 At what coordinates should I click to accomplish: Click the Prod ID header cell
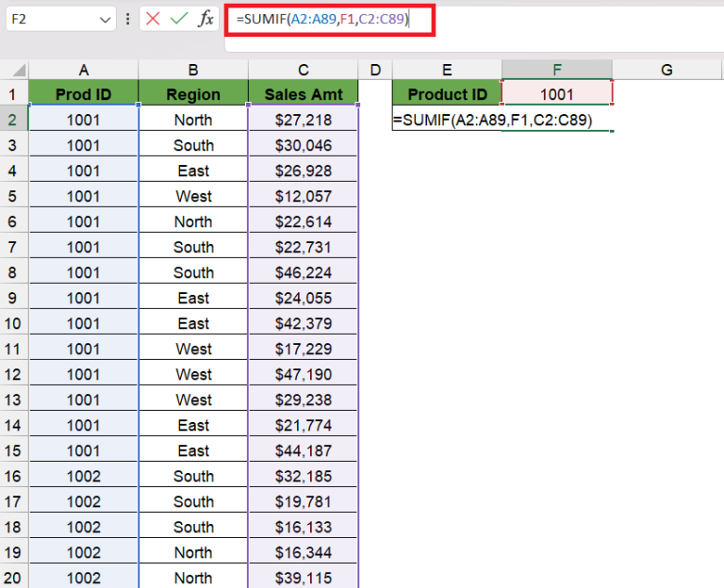(83, 94)
